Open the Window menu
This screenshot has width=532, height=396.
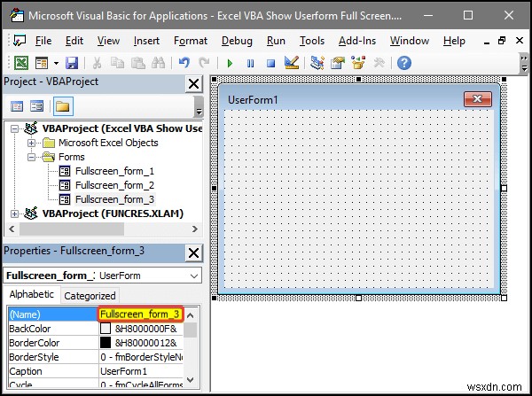point(410,41)
